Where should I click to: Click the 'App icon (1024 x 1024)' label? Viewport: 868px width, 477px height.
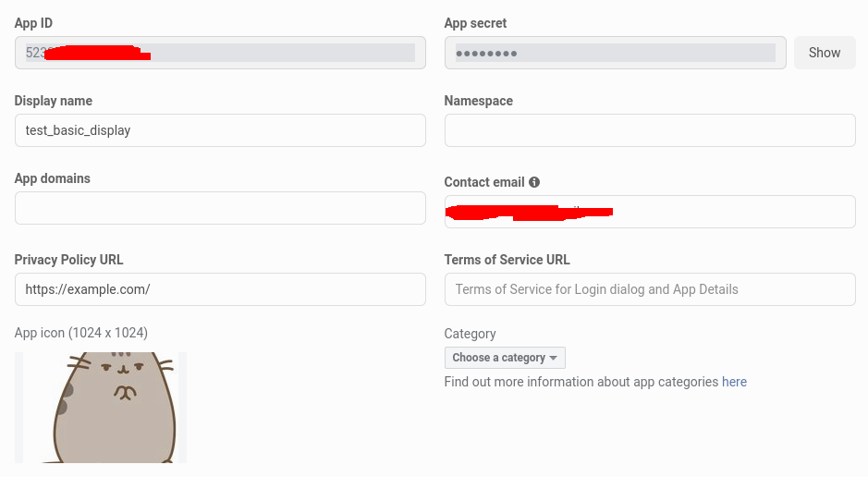click(81, 333)
